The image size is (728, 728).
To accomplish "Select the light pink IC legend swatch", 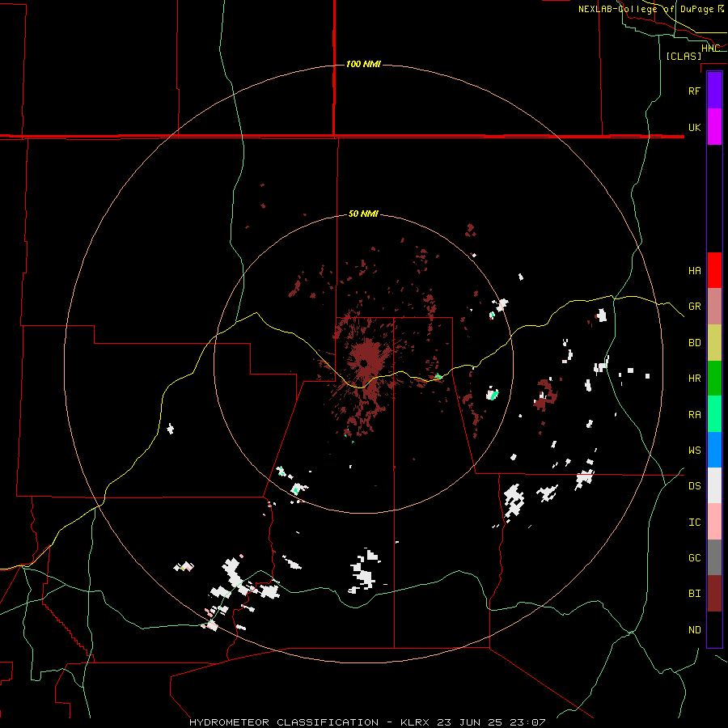I will [x=714, y=522].
